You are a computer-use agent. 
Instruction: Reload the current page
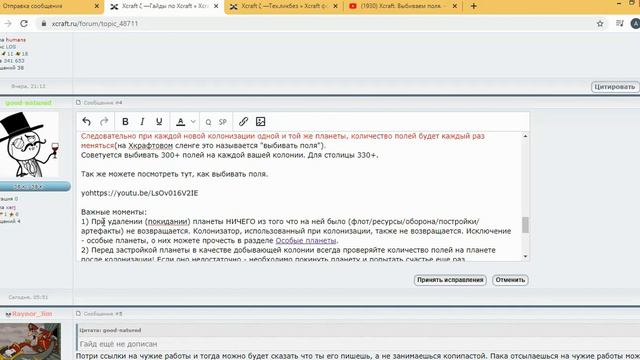click(24, 24)
